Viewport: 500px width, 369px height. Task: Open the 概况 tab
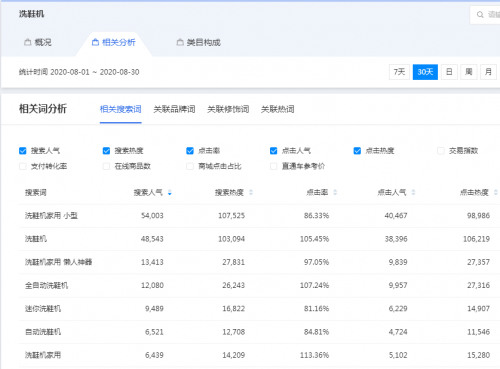click(38, 42)
